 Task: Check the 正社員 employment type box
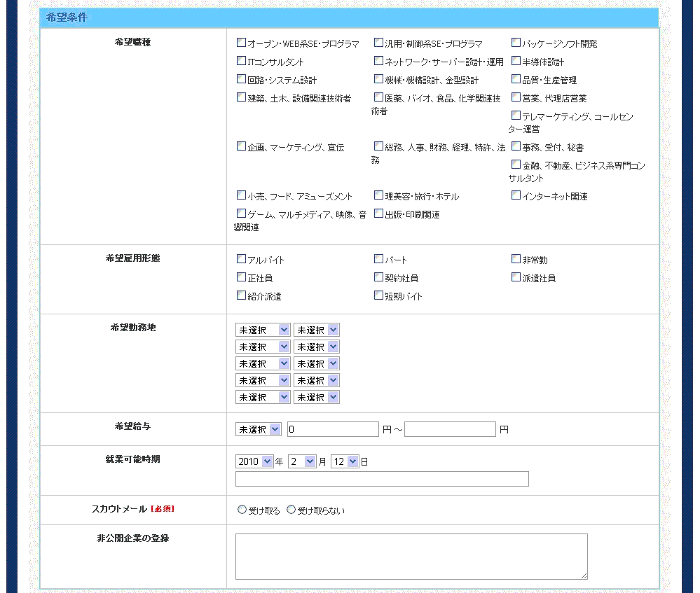241,277
